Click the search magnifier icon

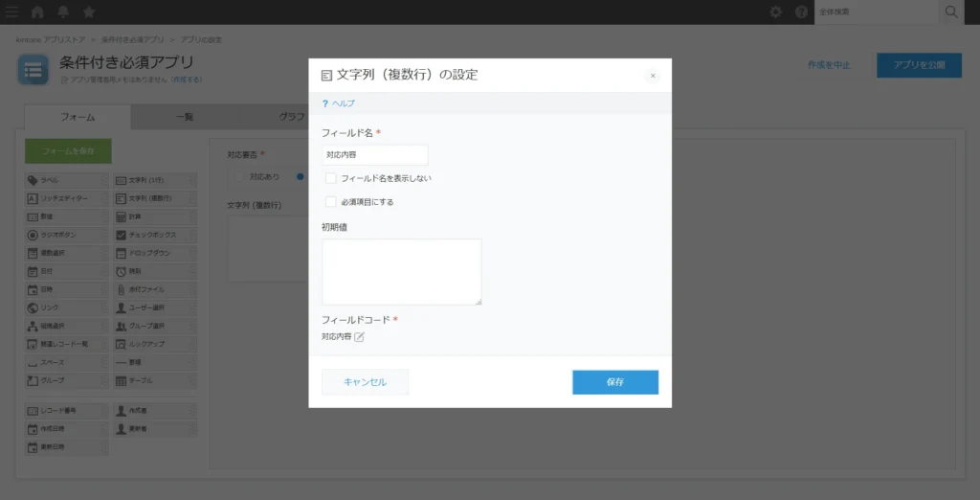pos(951,11)
